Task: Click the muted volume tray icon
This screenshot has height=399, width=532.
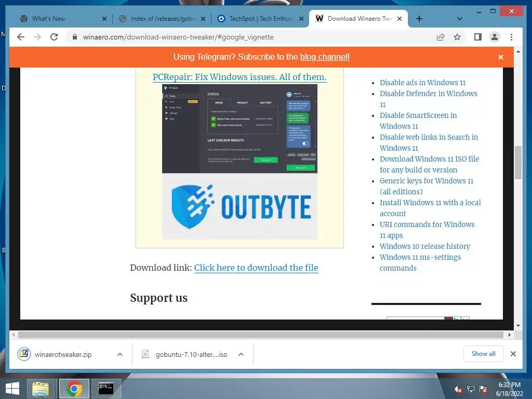Action: click(458, 389)
